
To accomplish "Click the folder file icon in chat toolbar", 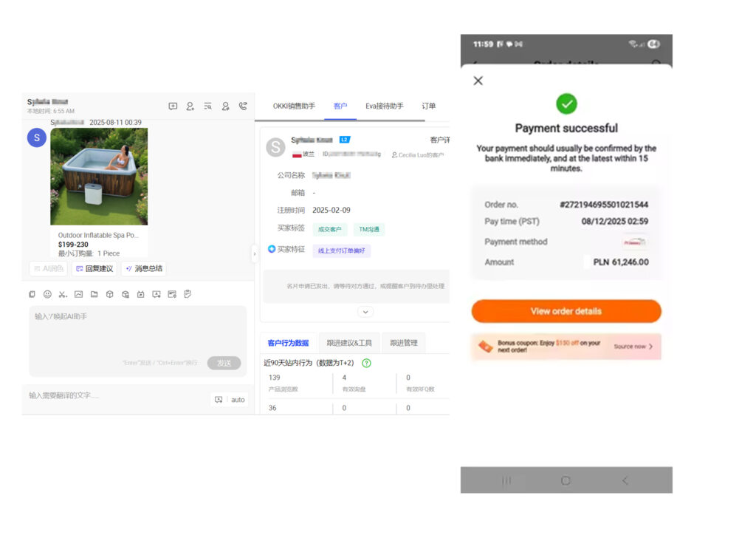I will coord(94,294).
